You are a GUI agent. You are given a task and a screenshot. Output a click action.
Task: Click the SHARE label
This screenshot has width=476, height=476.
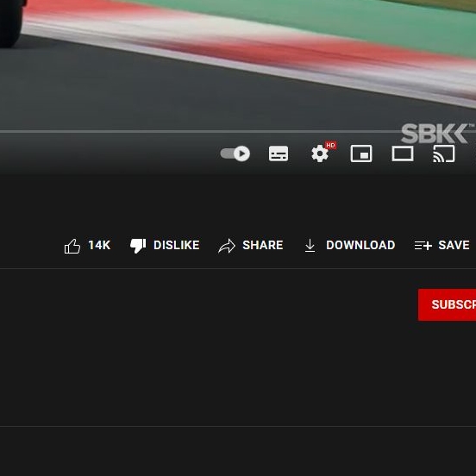(263, 245)
